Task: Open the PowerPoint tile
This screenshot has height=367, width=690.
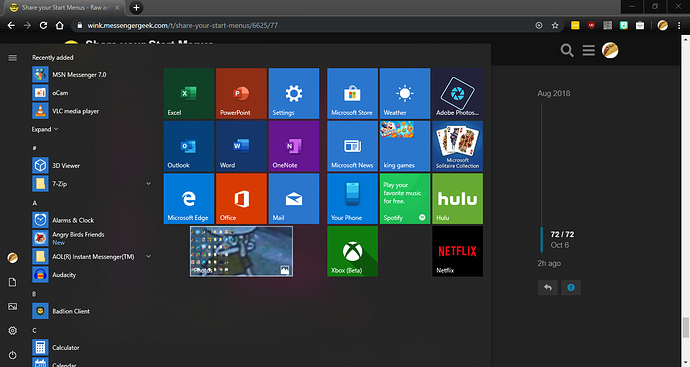Action: click(x=241, y=93)
